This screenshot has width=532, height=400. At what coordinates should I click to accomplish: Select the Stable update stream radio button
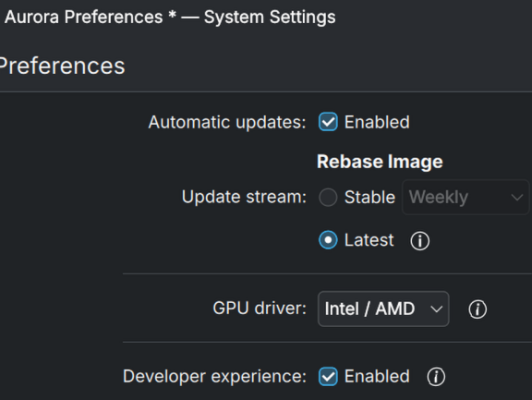[328, 198]
